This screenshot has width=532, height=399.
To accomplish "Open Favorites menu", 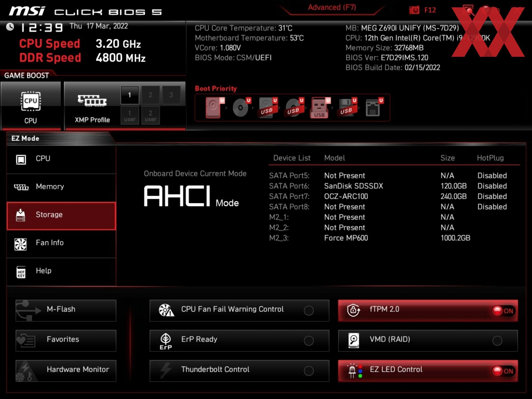I will tap(66, 341).
